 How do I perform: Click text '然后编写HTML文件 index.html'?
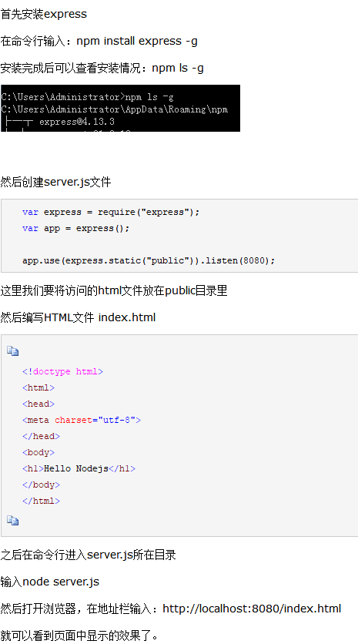pos(78,317)
